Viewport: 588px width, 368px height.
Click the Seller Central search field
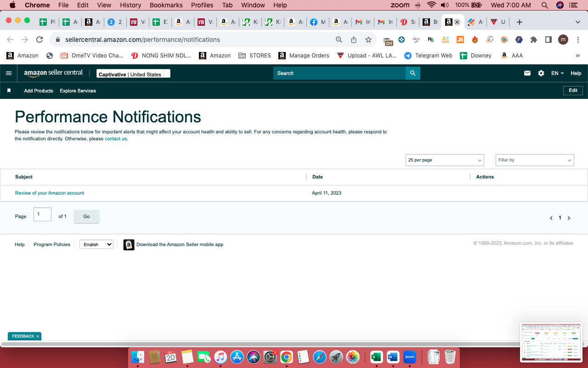pos(339,73)
